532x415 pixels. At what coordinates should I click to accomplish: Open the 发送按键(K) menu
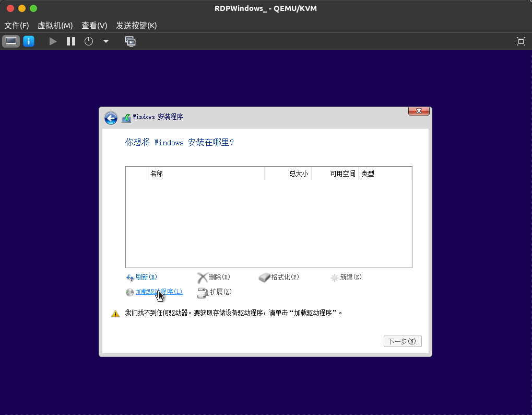click(x=136, y=26)
